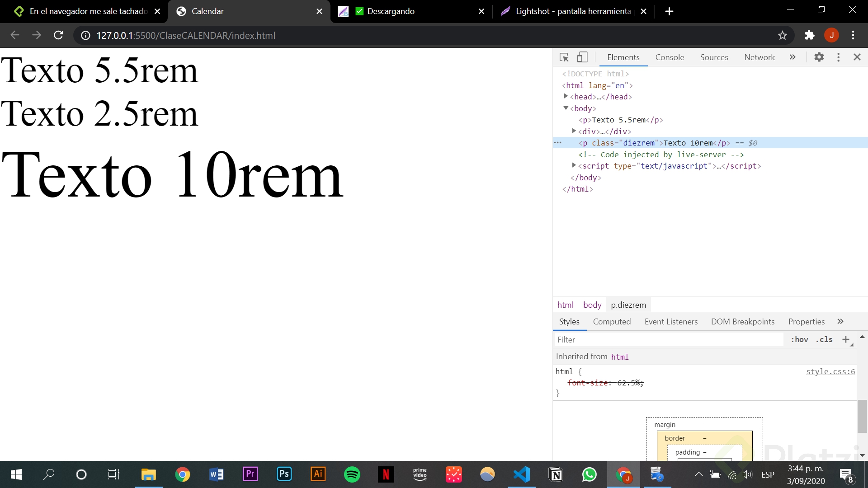The height and width of the screenshot is (488, 868).
Task: Select the p class diezrem DOM node
Action: coord(654,143)
